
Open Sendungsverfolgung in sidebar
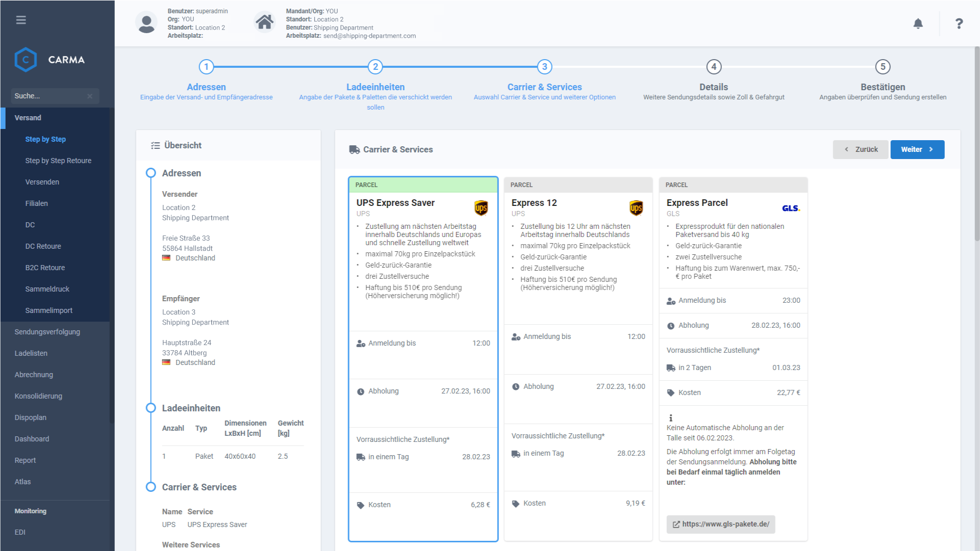47,332
